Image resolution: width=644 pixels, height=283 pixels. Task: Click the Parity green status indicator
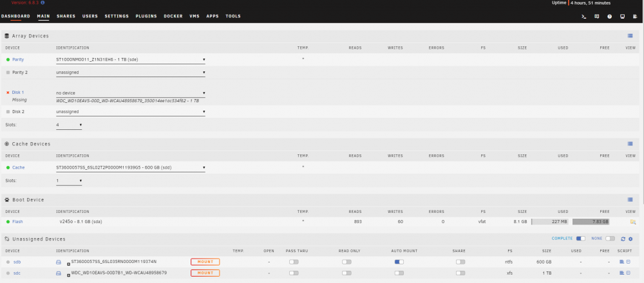coord(8,59)
